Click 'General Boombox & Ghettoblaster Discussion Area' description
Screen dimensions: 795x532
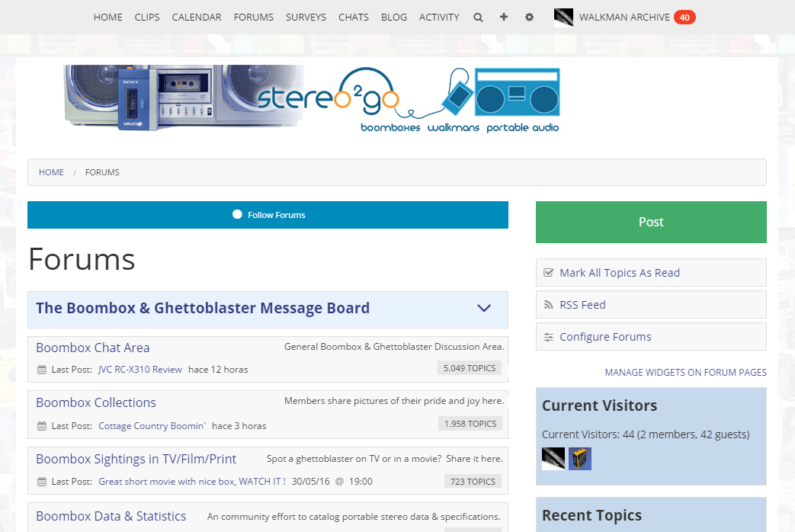coord(394,347)
